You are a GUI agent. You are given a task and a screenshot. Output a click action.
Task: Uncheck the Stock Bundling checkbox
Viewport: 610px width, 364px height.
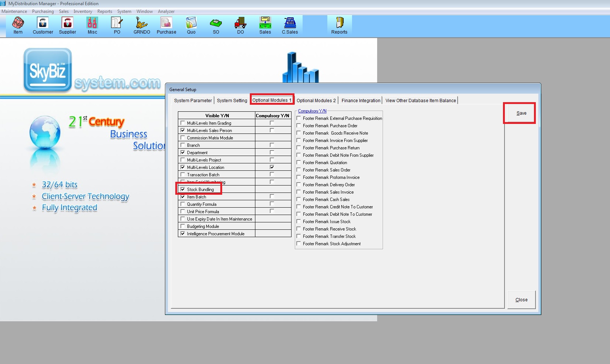183,189
